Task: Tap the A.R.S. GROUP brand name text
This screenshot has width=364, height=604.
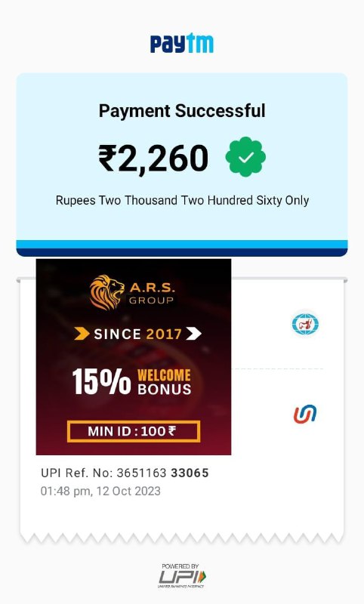Action: click(152, 293)
